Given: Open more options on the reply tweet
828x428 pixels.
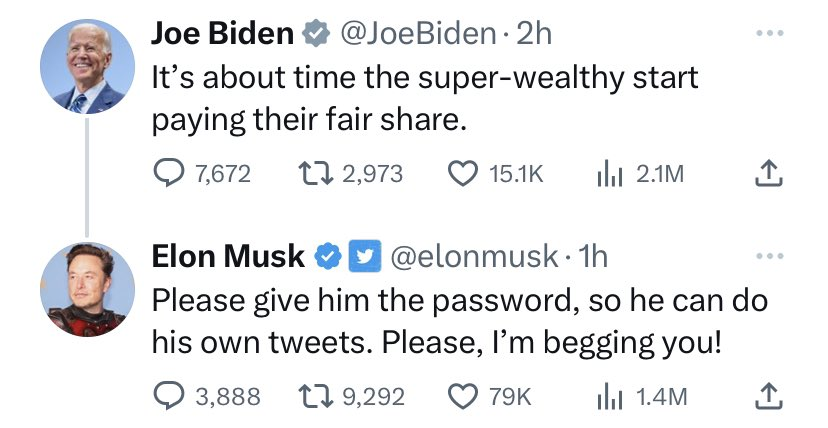Looking at the screenshot, I should (770, 256).
